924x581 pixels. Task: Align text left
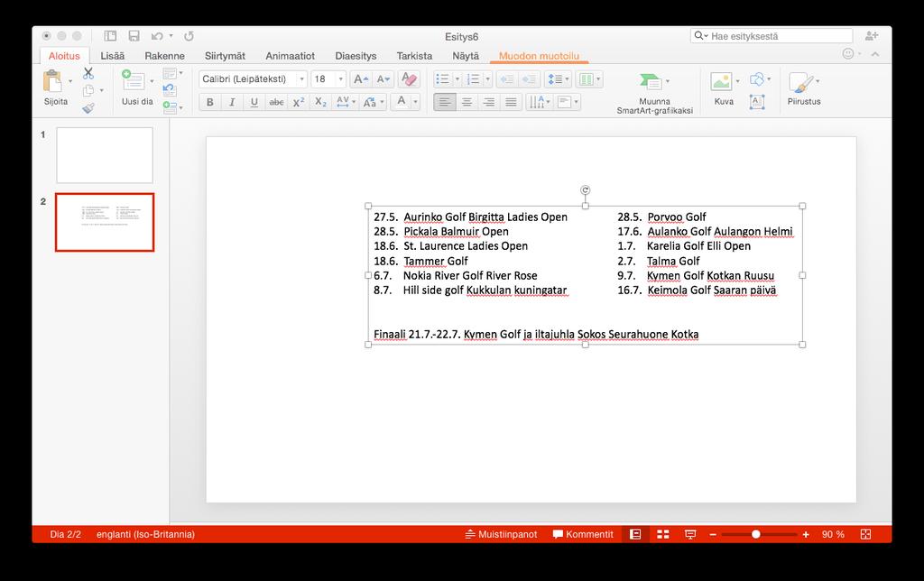tap(444, 103)
